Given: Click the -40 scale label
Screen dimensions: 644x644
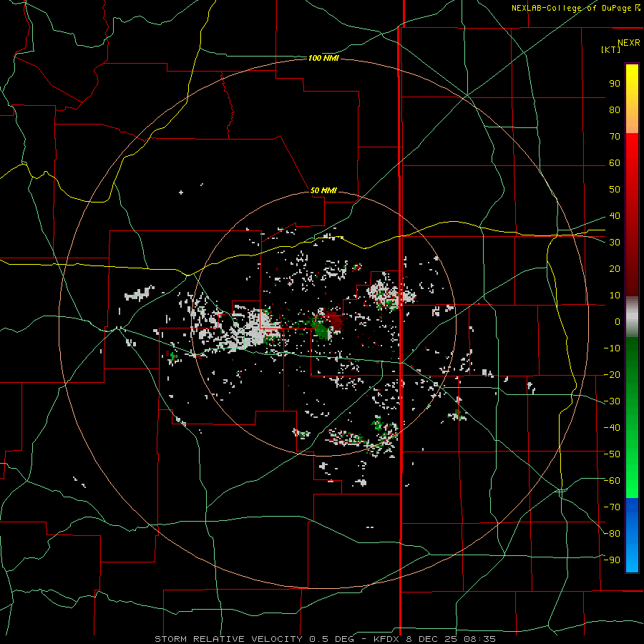Looking at the screenshot, I should click(612, 428).
